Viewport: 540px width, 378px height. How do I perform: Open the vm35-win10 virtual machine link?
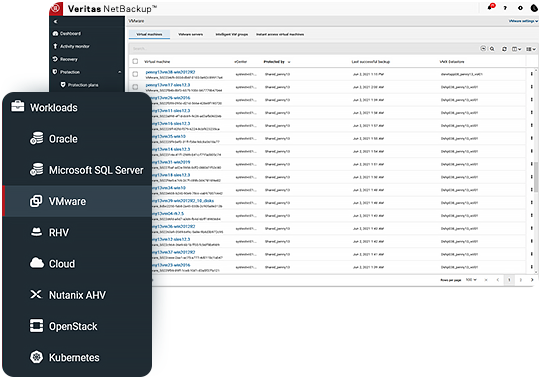169,136
